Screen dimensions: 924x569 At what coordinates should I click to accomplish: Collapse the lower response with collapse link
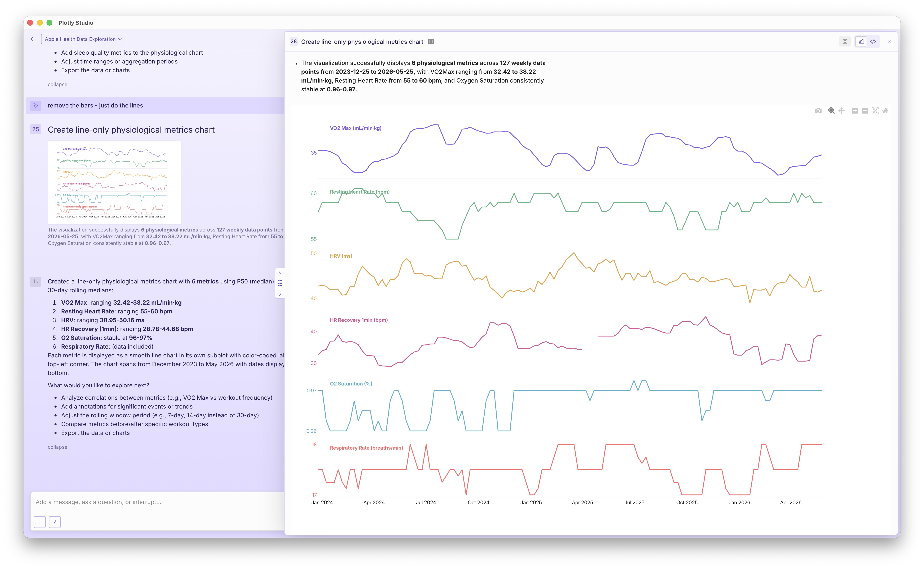point(58,447)
